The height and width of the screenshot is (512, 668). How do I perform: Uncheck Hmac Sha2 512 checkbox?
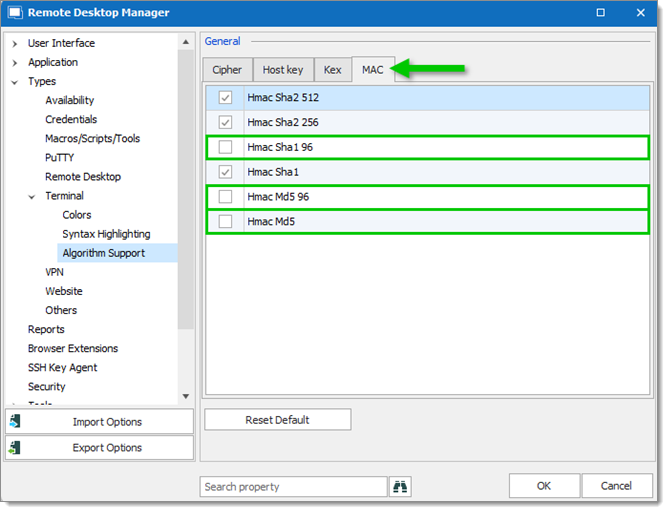[225, 98]
